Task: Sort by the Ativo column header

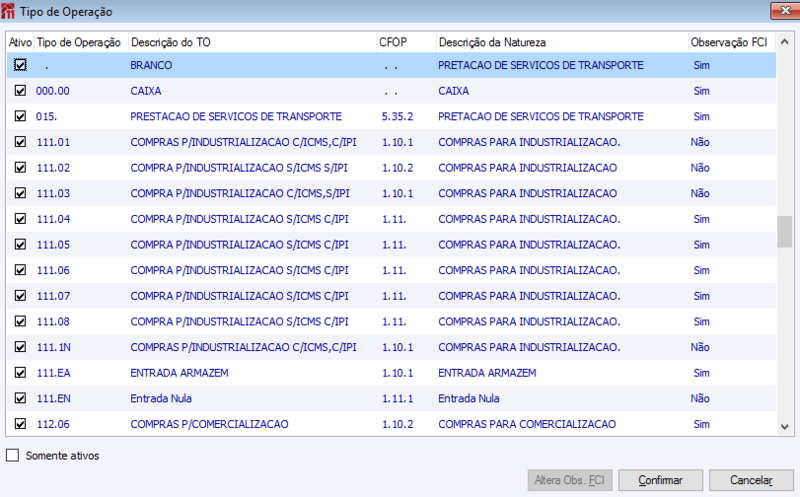Action: click(x=20, y=42)
